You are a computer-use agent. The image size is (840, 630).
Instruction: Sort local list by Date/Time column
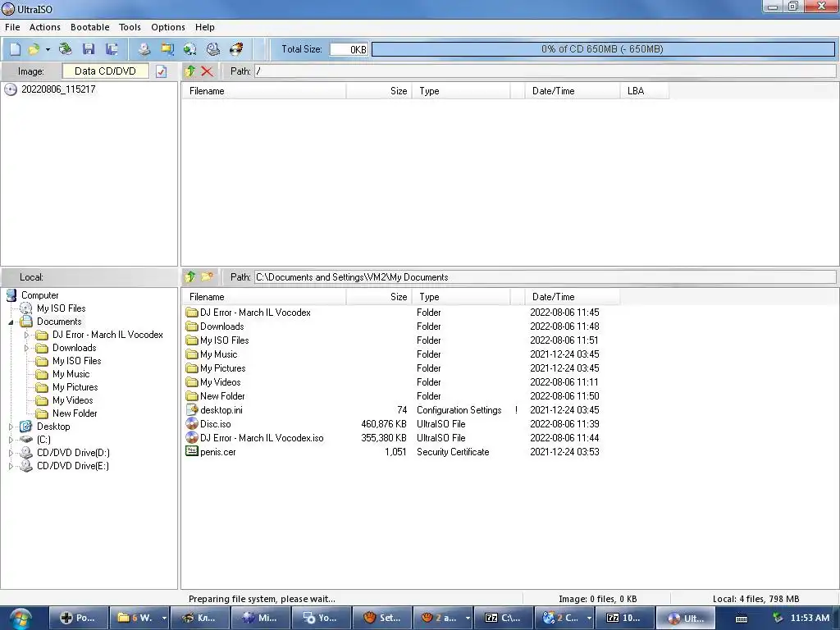572,297
